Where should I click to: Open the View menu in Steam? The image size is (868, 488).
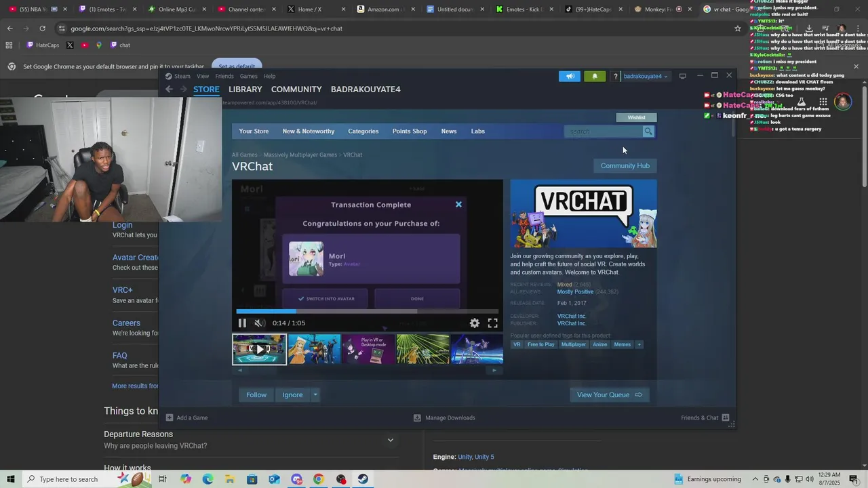click(203, 76)
